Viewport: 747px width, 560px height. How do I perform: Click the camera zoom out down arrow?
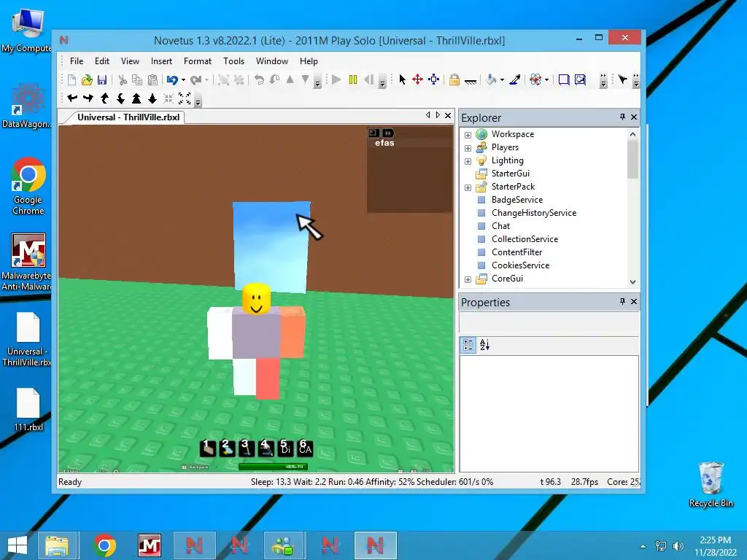tap(152, 98)
